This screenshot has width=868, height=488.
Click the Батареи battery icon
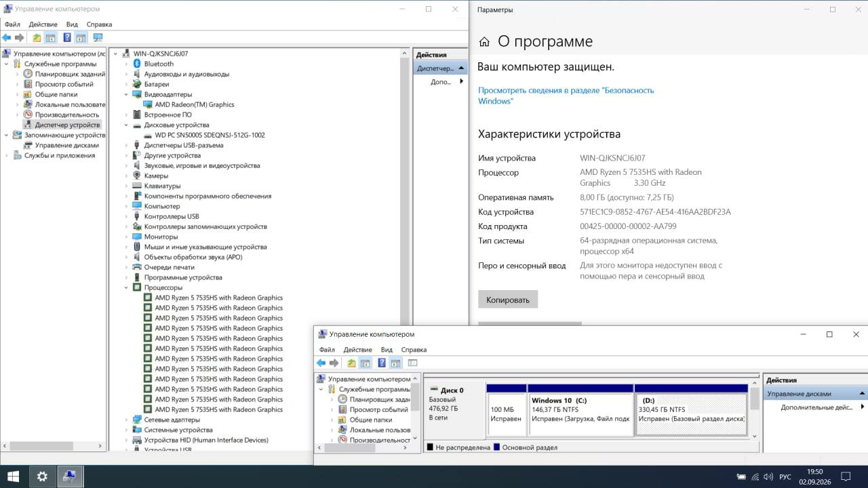[137, 84]
